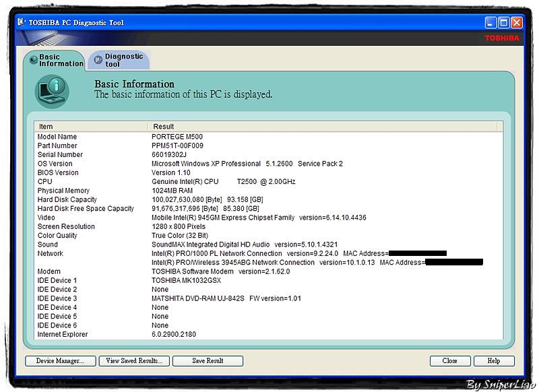This screenshot has width=539, height=392.
Task: Select the IDE Device 4 label
Action: click(x=57, y=307)
